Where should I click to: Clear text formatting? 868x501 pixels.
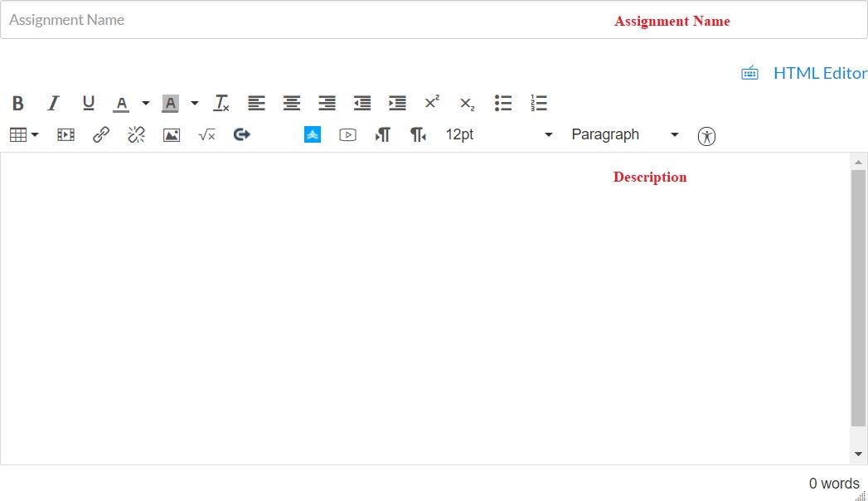[221, 103]
